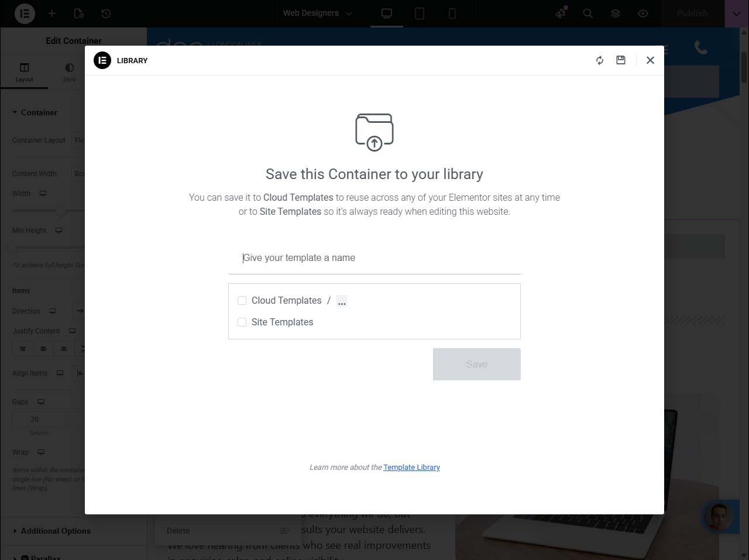749x560 pixels.
Task: Select the Layout tab in panel
Action: pos(24,72)
